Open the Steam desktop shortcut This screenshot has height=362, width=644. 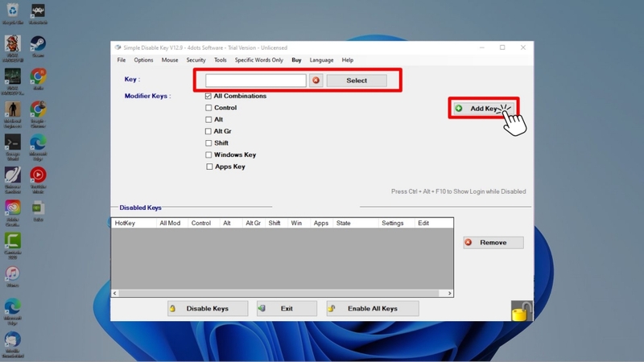pyautogui.click(x=38, y=47)
